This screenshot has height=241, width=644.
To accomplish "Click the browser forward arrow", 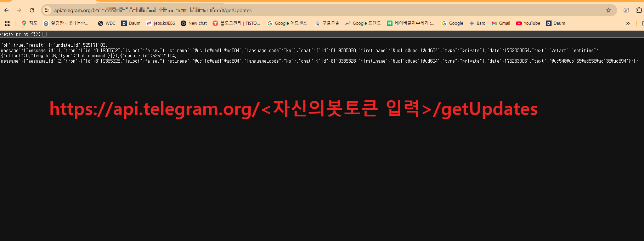I will pyautogui.click(x=19, y=10).
